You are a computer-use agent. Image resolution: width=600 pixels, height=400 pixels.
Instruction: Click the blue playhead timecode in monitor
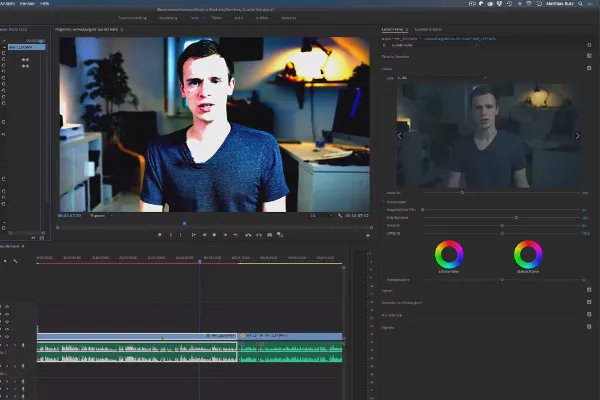tap(69, 216)
